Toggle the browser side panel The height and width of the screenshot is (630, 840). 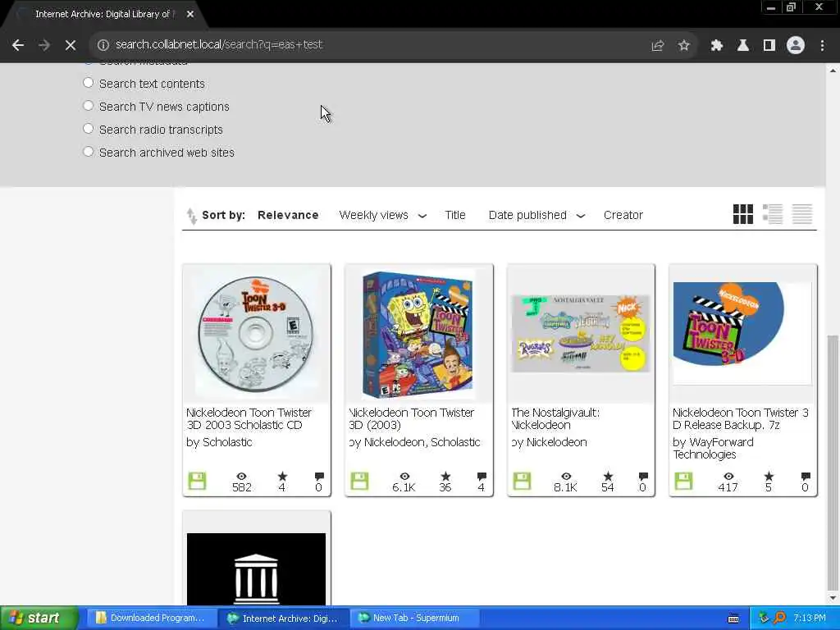click(x=769, y=46)
